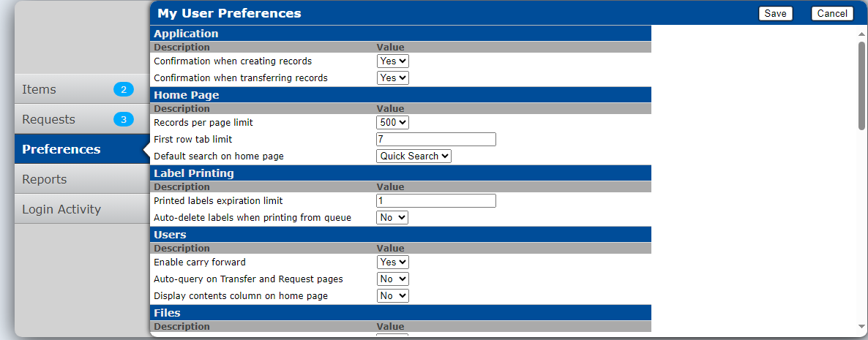This screenshot has width=868, height=340.
Task: Click the First row tab limit field
Action: [x=436, y=139]
